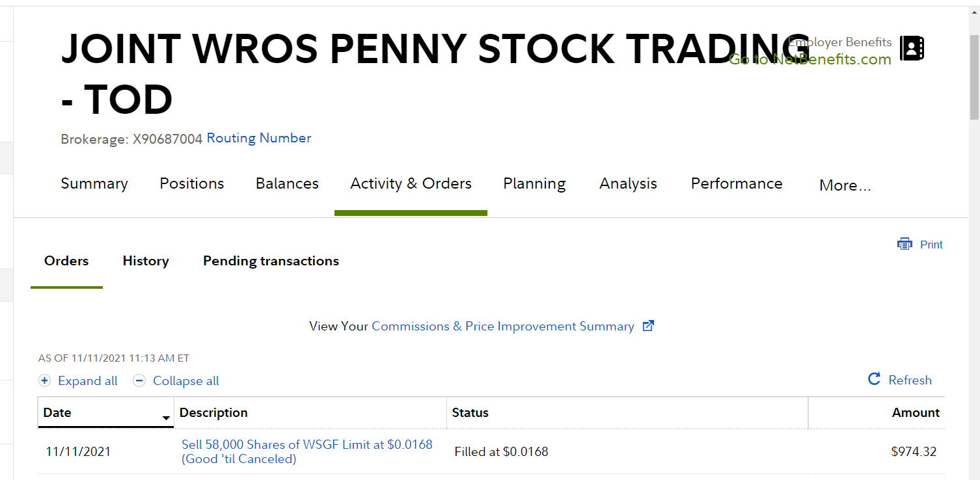Click the circular Refresh arrow icon
This screenshot has width=980, height=480.
point(875,379)
